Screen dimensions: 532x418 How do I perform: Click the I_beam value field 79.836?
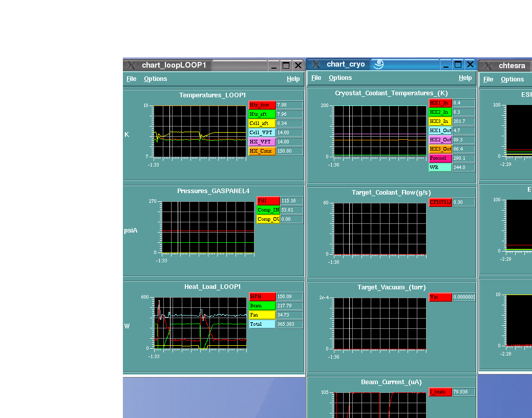[464, 392]
